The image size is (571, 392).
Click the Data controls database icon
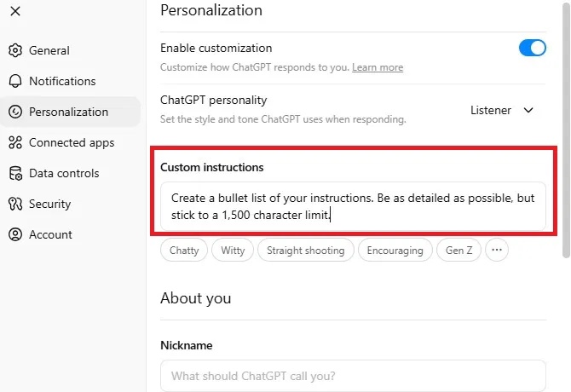pos(15,173)
